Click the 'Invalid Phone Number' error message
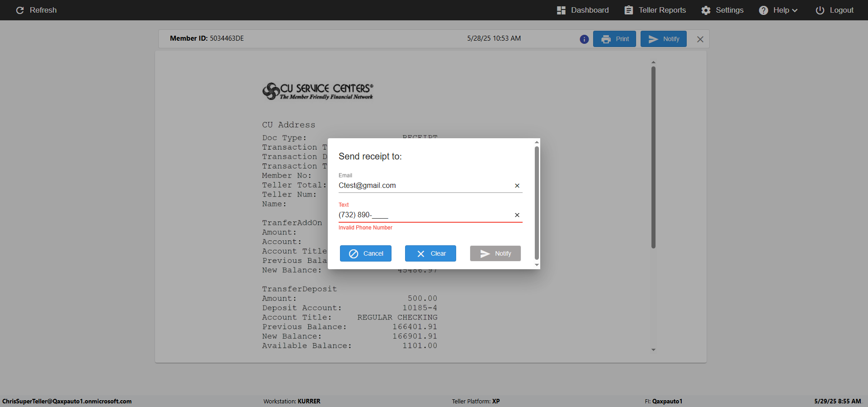This screenshot has width=868, height=407. coord(365,228)
